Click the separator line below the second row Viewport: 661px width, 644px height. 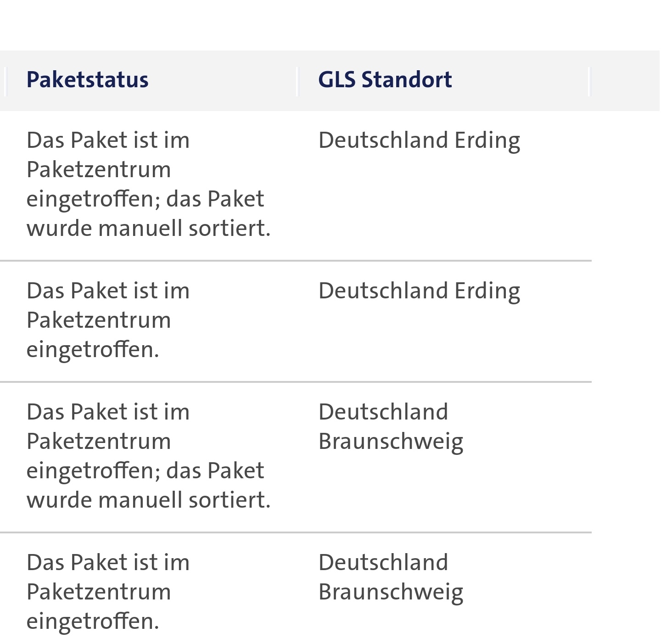296,382
